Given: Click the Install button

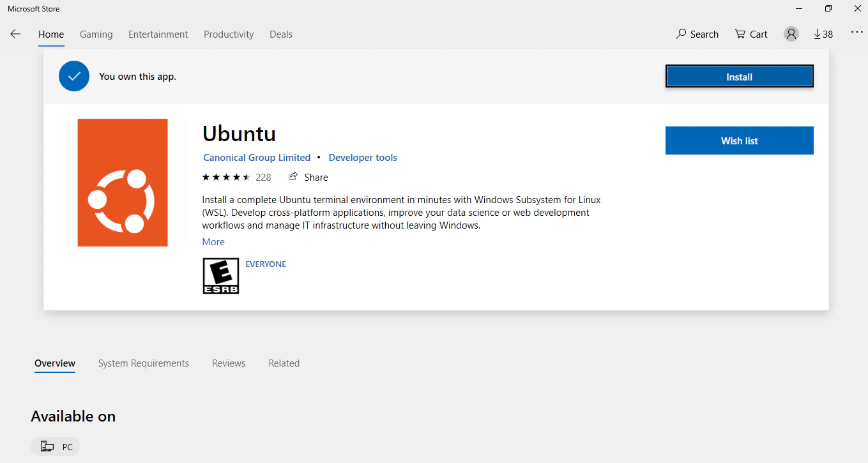Looking at the screenshot, I should coord(739,76).
